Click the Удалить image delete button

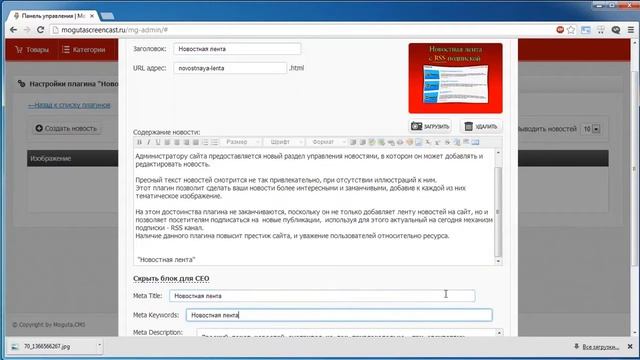481,127
